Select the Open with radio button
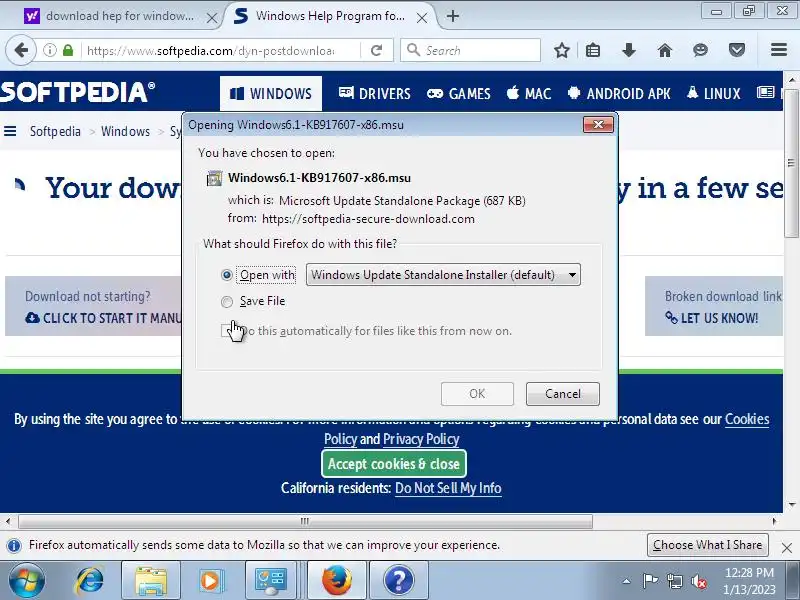The height and width of the screenshot is (600, 800). (x=227, y=275)
